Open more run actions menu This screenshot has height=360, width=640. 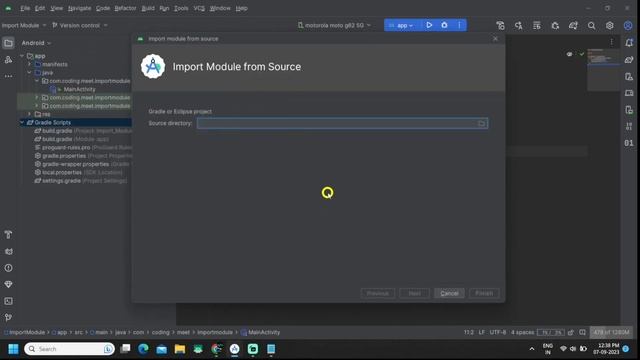[460, 25]
